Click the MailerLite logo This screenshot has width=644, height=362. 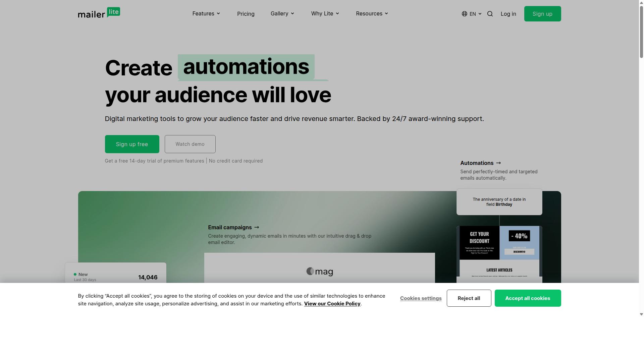[99, 13]
